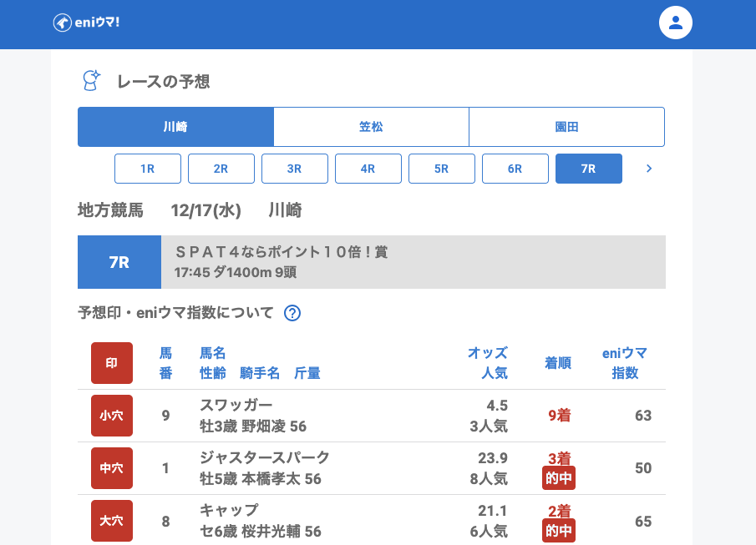The height and width of the screenshot is (545, 756).
Task: Select race 1R button
Action: click(148, 169)
